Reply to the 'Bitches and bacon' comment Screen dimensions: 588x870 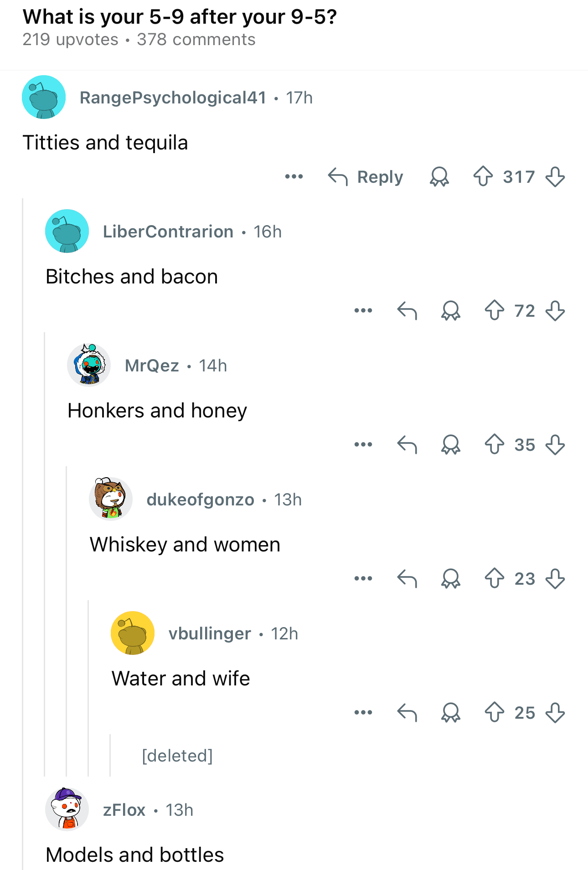pyautogui.click(x=407, y=311)
